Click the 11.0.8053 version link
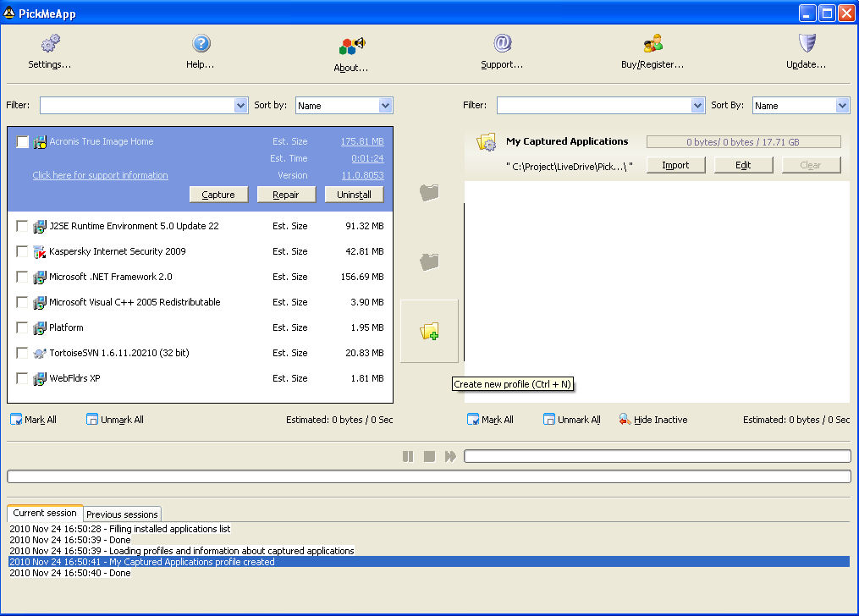859x616 pixels. pyautogui.click(x=363, y=175)
